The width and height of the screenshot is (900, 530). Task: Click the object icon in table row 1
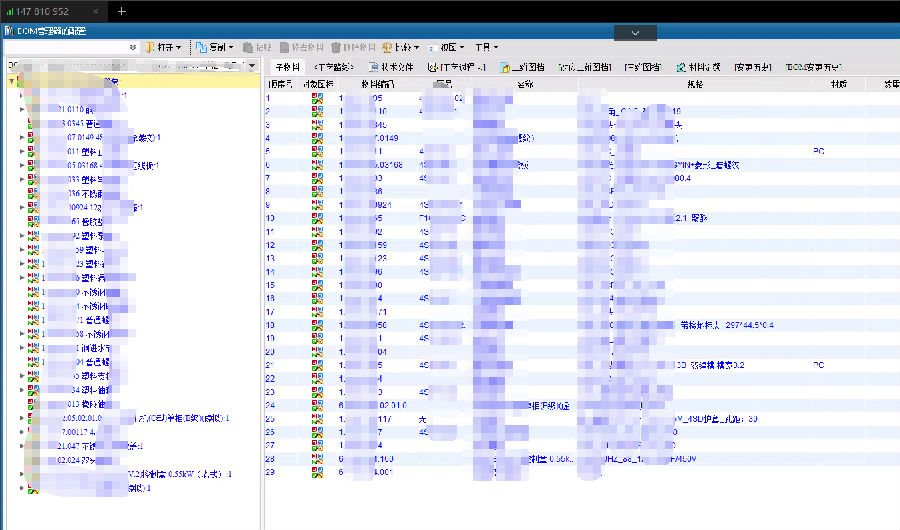pos(317,99)
